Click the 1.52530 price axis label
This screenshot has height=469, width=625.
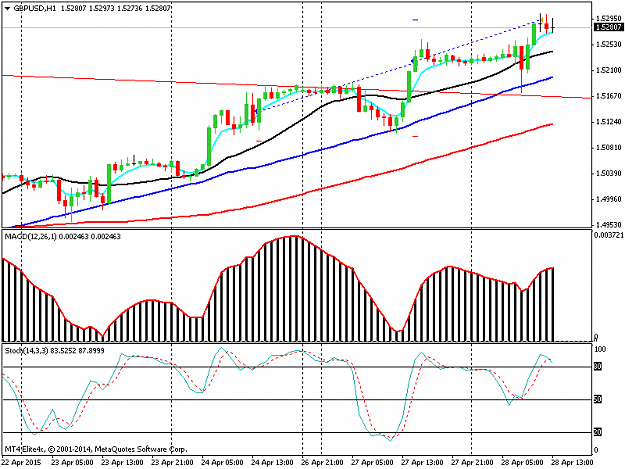pos(609,44)
